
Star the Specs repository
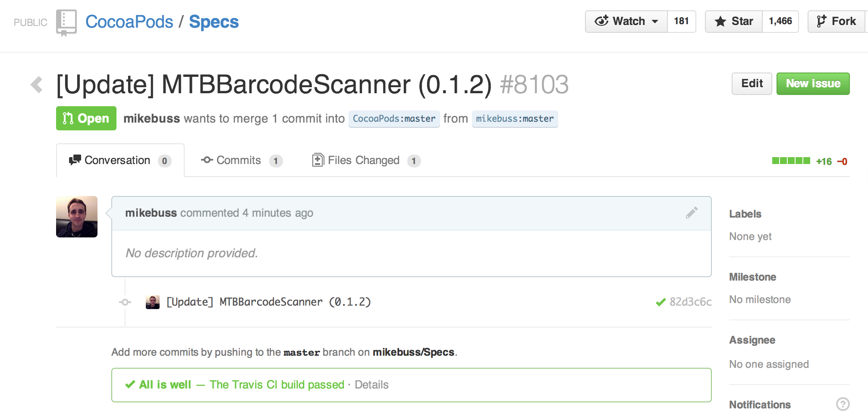734,21
